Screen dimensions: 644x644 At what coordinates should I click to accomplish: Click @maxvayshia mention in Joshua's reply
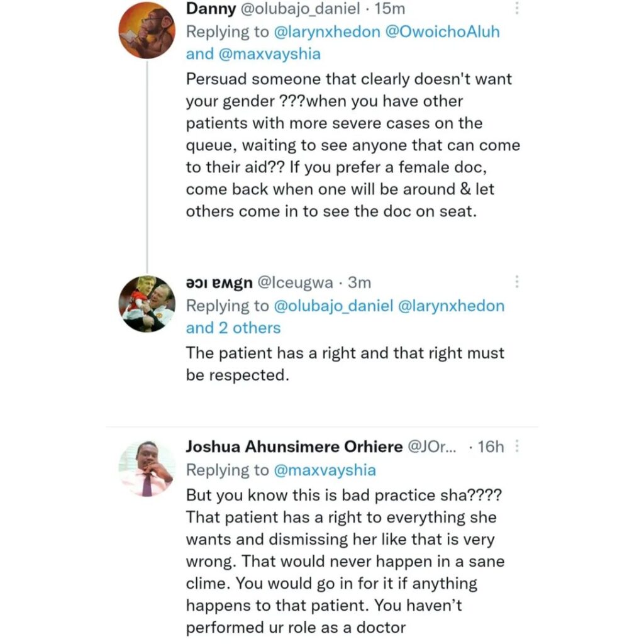pos(325,470)
